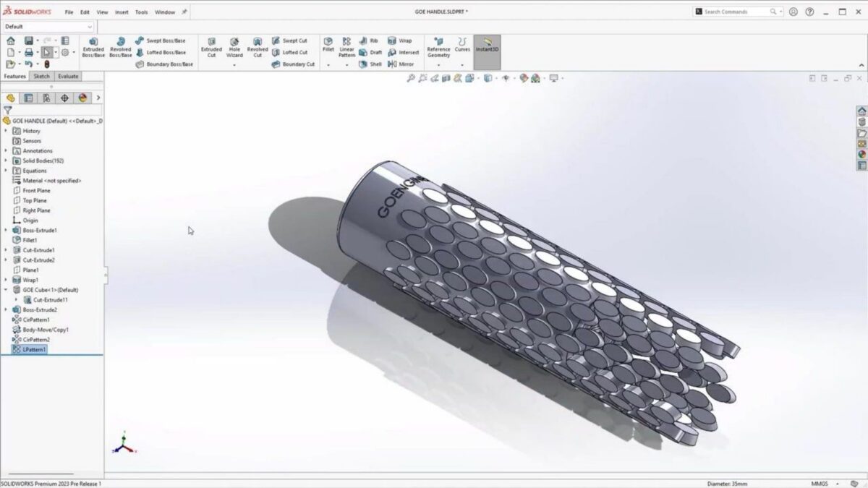This screenshot has width=868, height=488.
Task: Open the Insert menu
Action: [x=122, y=12]
